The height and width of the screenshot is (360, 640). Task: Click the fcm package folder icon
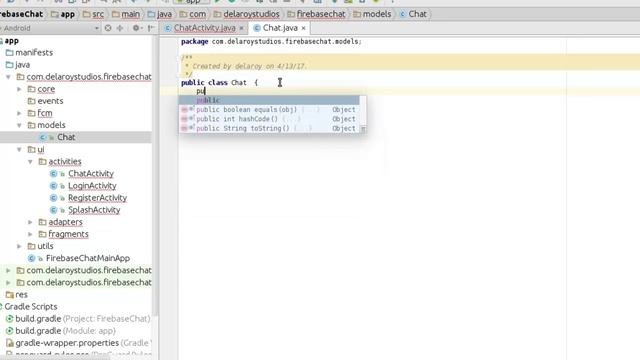pos(31,113)
